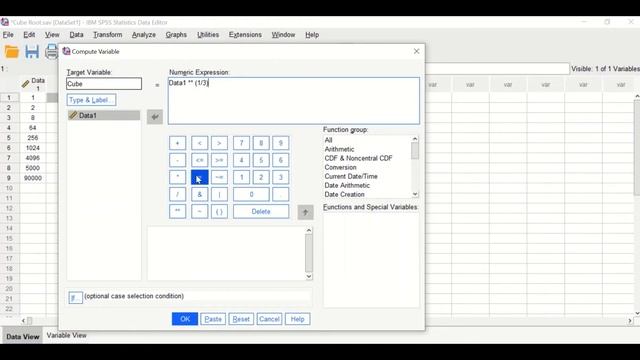This screenshot has width=640, height=360.
Task: Select CDF & Noncentral CDF function group
Action: tap(358, 158)
